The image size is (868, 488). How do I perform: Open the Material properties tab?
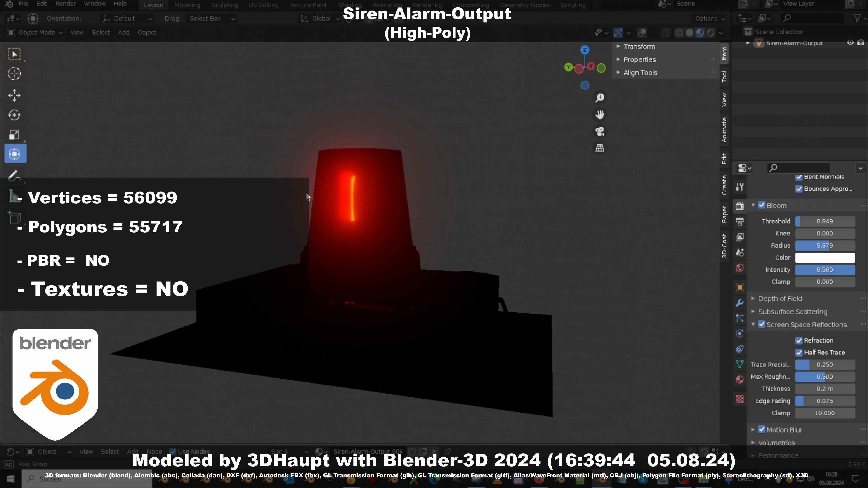[x=740, y=380]
